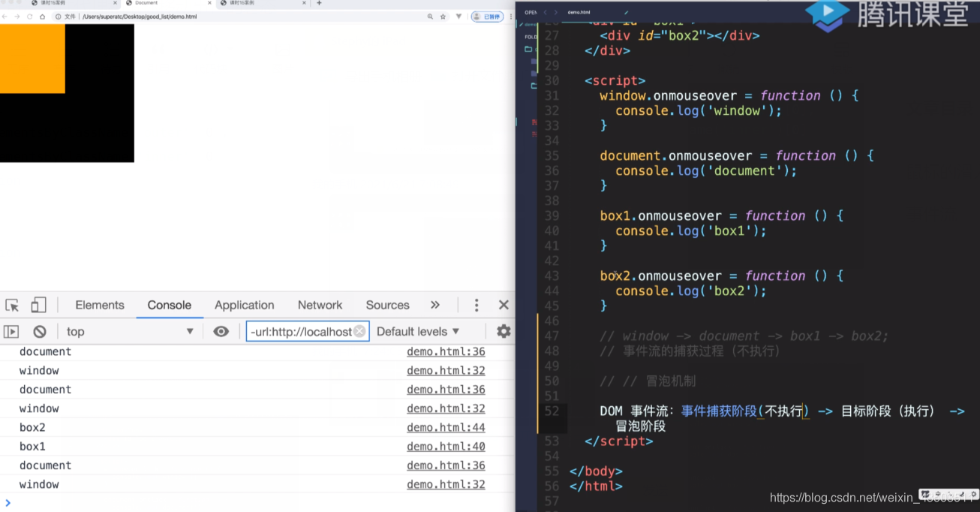Open the Application tab in DevTools
The image size is (980, 512).
coord(245,305)
